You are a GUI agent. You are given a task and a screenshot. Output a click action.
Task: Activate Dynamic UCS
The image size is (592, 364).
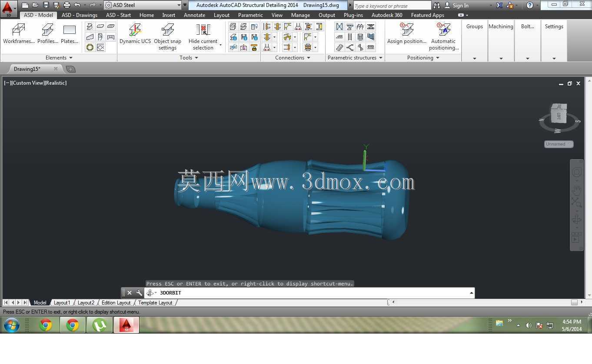[135, 33]
